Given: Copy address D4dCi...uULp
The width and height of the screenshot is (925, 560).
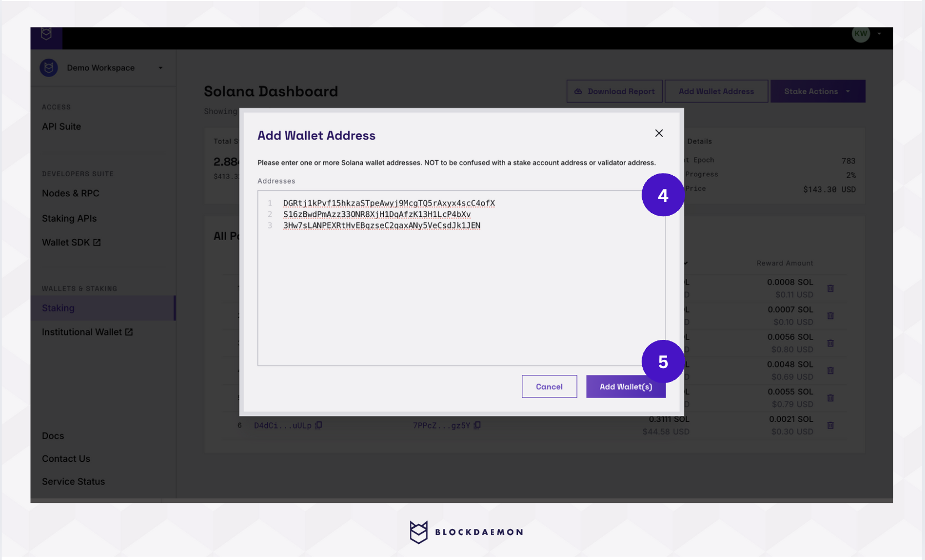Looking at the screenshot, I should [x=319, y=425].
